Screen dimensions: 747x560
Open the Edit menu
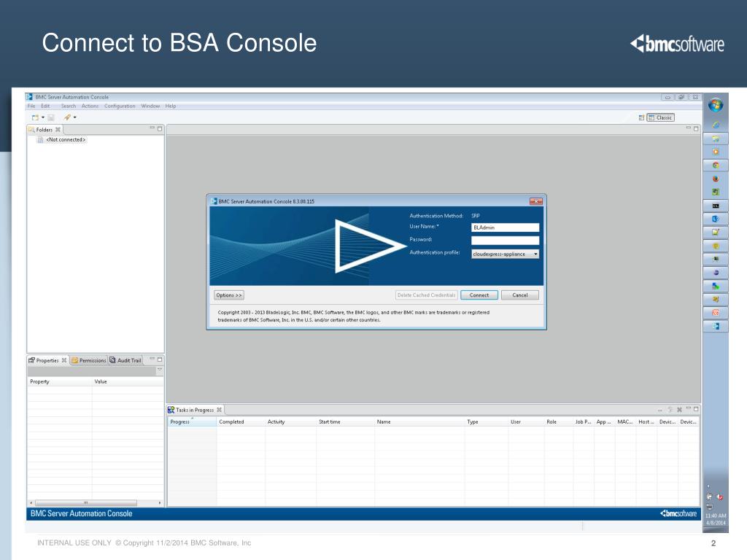(45, 106)
